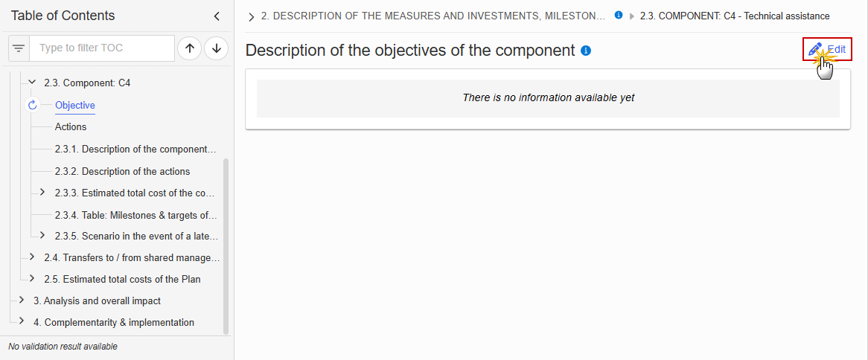Click the TOC vertical scrollbar
This screenshot has width=868, height=360.
[226, 246]
